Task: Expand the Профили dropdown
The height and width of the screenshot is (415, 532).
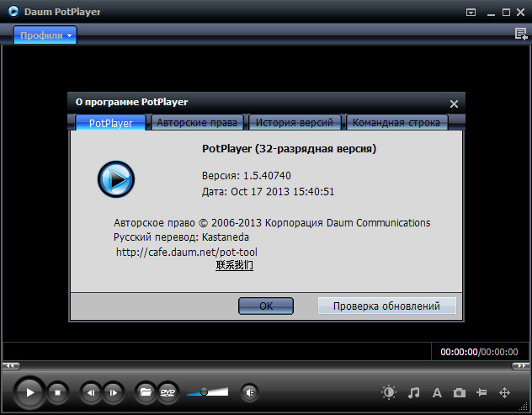Action: [x=45, y=35]
